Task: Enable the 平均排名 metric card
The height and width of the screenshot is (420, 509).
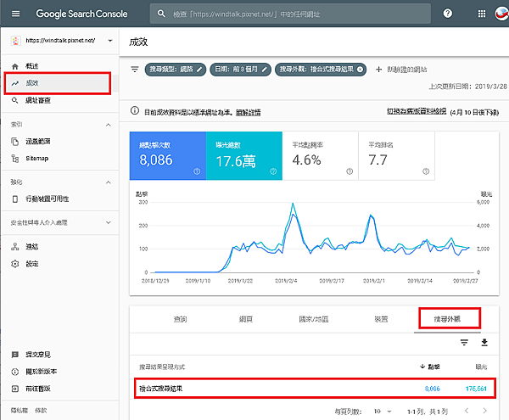Action: point(394,157)
